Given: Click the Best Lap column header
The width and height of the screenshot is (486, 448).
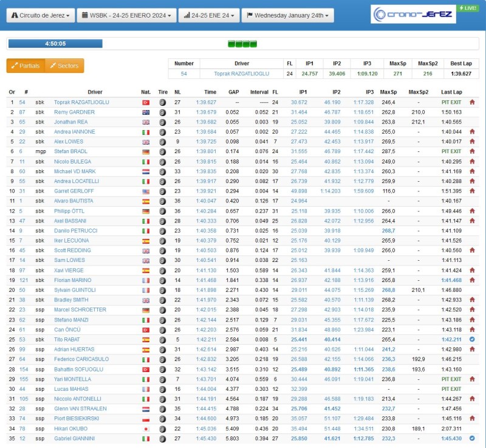Looking at the screenshot, I should (460, 63).
